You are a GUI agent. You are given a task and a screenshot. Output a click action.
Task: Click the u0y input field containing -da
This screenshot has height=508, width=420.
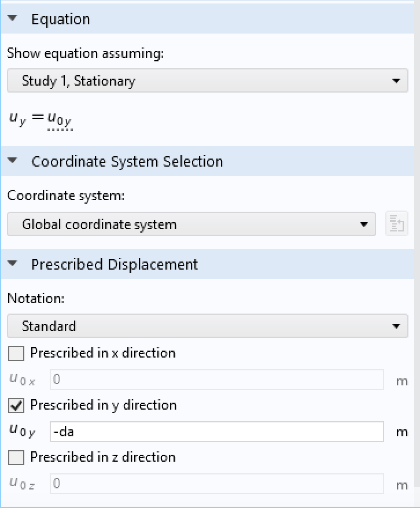(217, 432)
